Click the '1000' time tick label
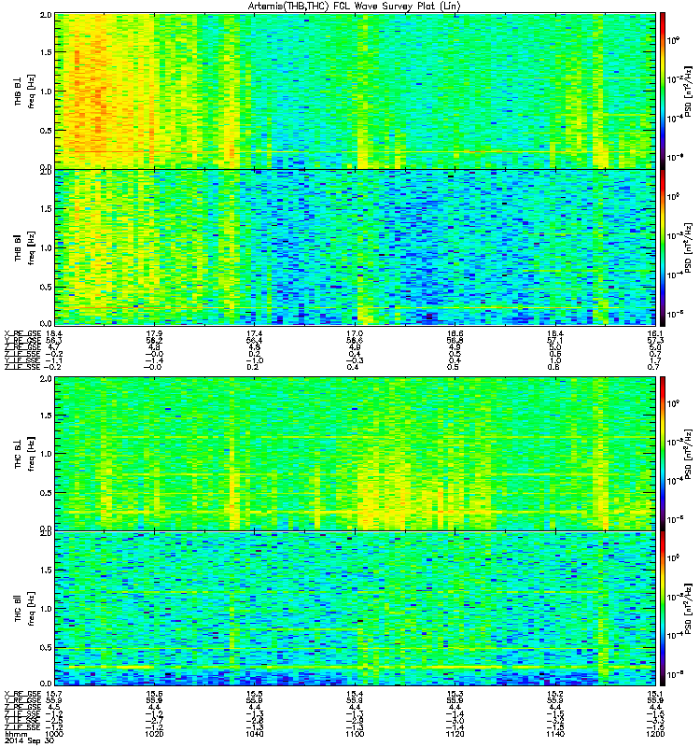Image resolution: width=700 pixels, height=747 pixels. coord(54,734)
